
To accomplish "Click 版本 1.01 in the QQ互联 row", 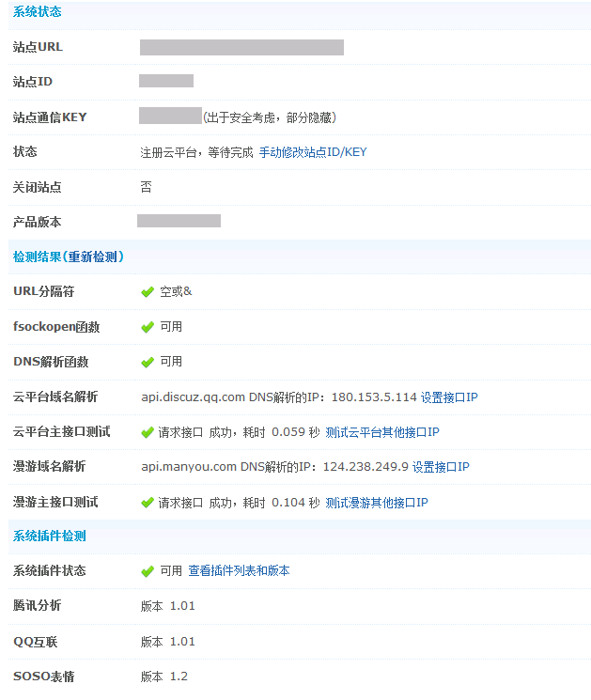I will (x=168, y=642).
